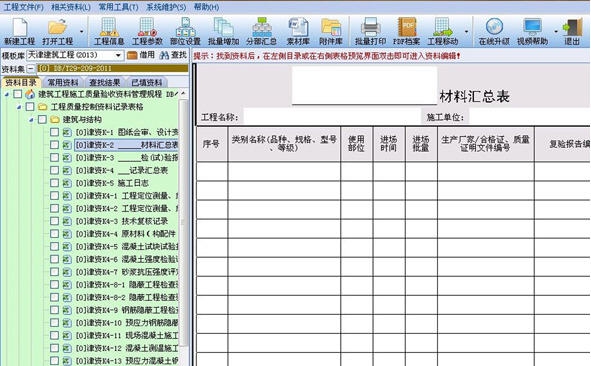
Task: Click document icon of 津资K4-7 row
Action: 67,272
